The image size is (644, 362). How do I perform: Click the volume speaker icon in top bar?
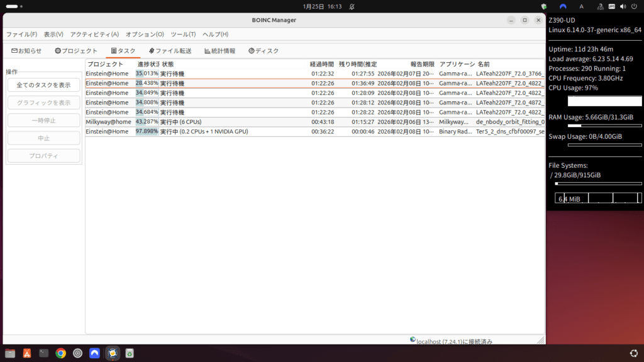tap(623, 6)
